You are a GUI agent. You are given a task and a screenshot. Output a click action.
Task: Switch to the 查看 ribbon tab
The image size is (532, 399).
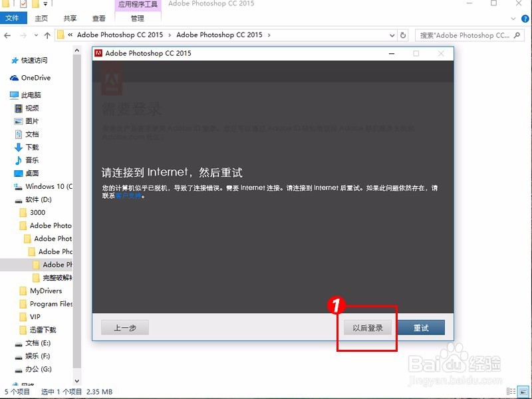click(x=99, y=18)
